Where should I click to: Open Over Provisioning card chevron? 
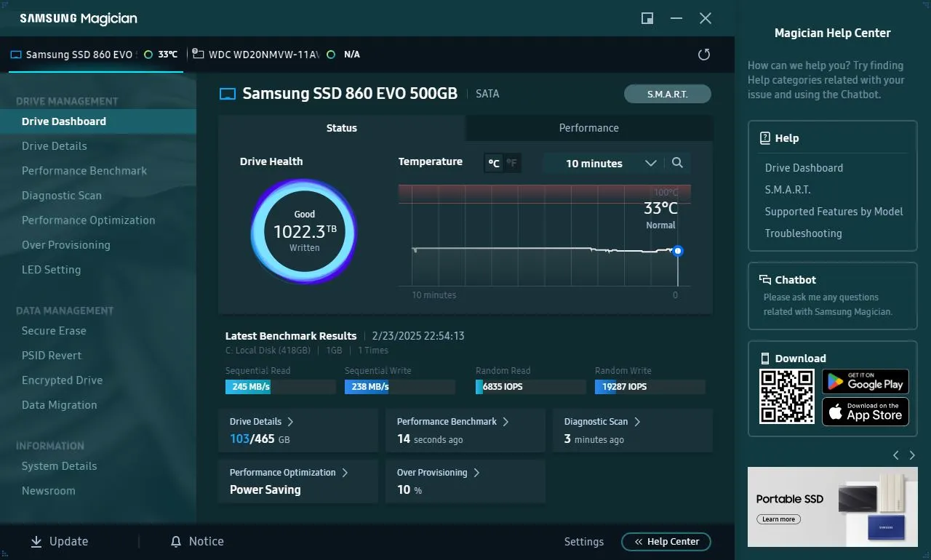(476, 473)
